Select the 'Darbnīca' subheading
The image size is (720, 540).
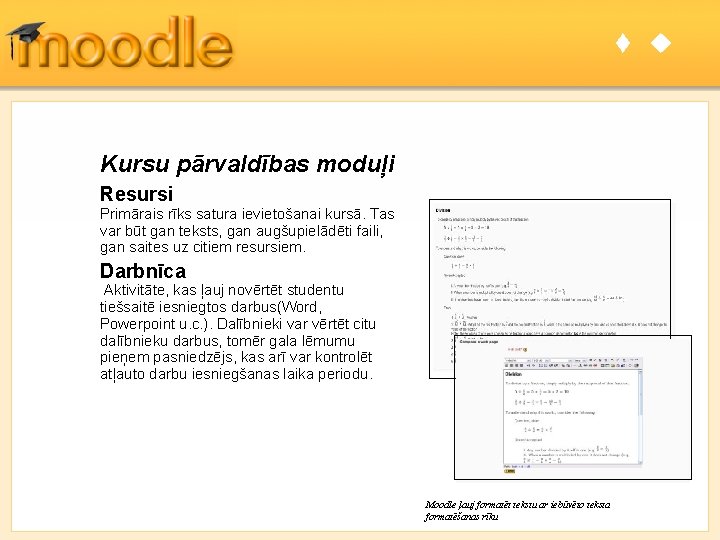[x=143, y=271]
